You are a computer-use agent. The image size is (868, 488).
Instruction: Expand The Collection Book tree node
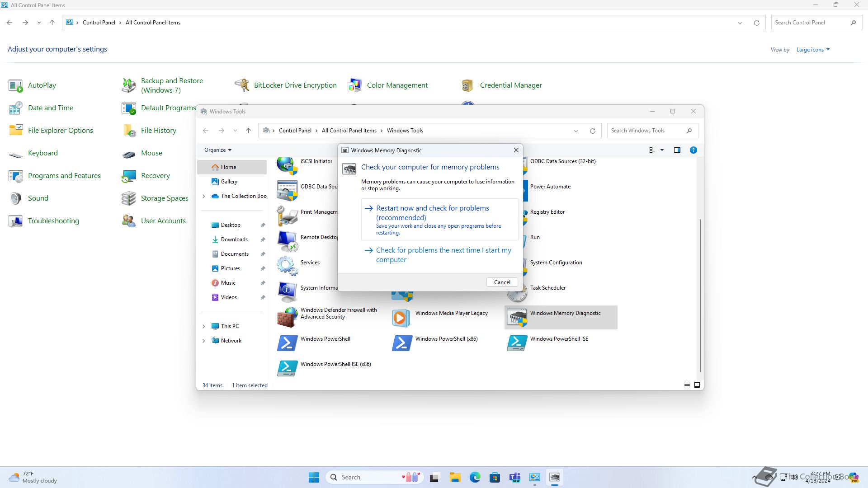(203, 196)
